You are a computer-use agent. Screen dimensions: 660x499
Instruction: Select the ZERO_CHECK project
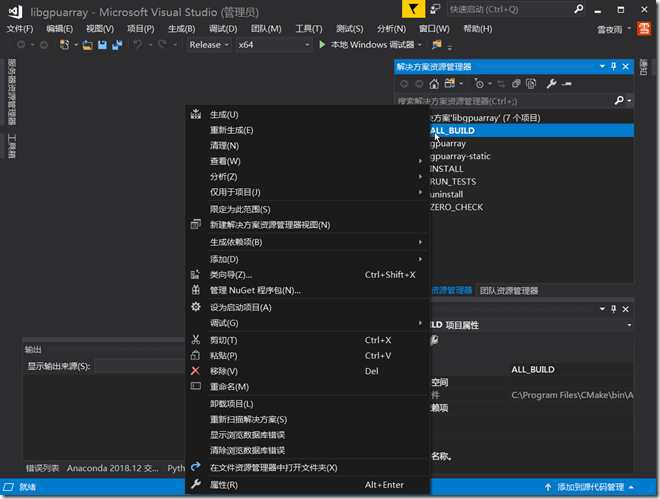click(456, 207)
